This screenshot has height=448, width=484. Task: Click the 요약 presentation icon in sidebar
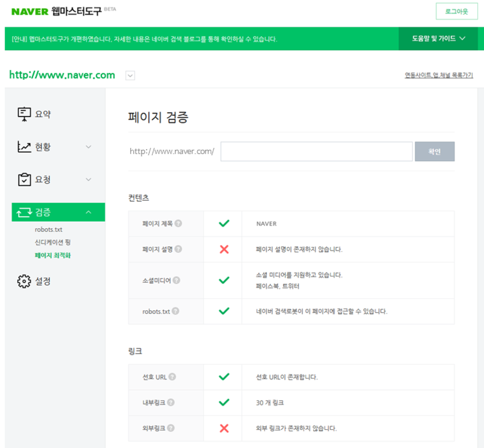coord(24,114)
